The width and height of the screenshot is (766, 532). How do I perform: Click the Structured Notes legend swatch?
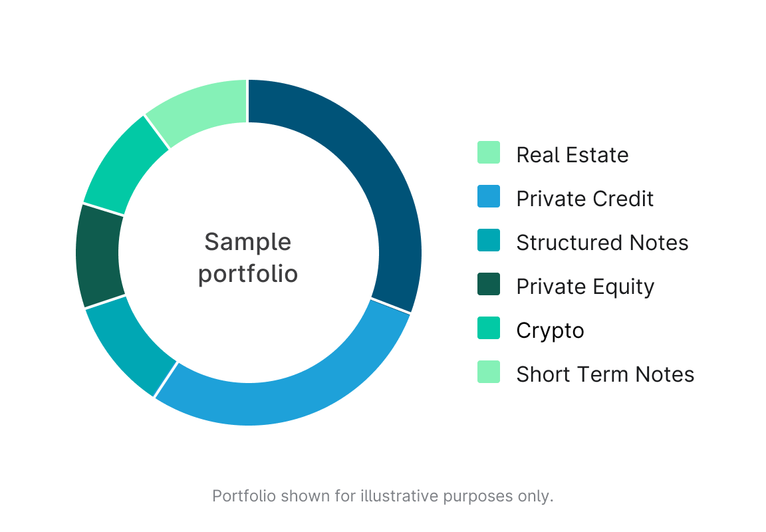click(x=489, y=240)
